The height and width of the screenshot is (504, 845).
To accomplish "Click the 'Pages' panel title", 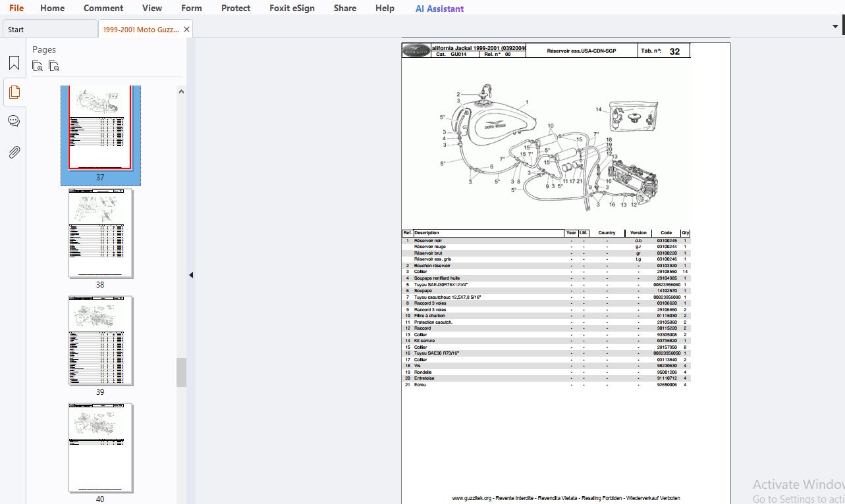I will click(44, 49).
